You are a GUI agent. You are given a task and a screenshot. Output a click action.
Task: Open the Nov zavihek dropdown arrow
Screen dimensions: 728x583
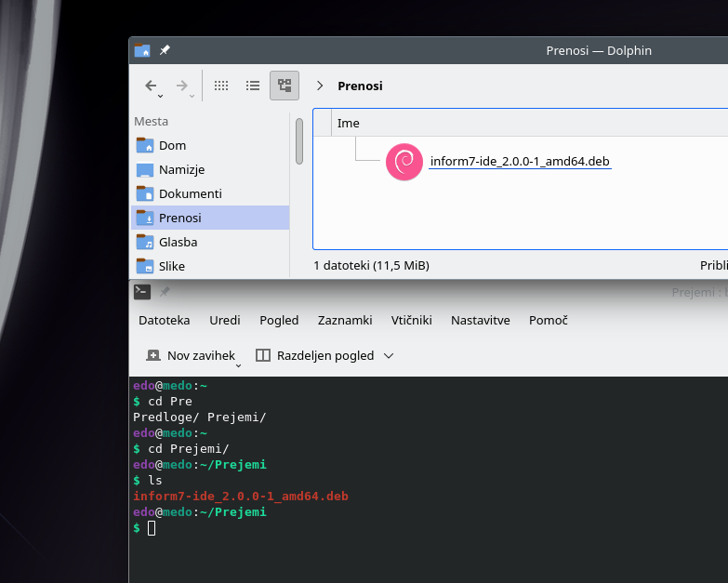(x=238, y=365)
